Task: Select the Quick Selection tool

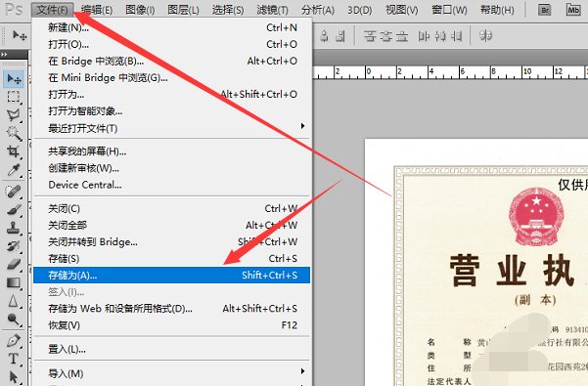Action: [x=15, y=133]
